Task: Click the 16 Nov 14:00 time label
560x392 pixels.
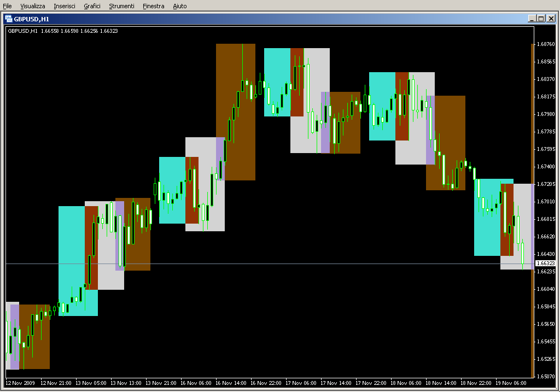Action: pyautogui.click(x=231, y=383)
